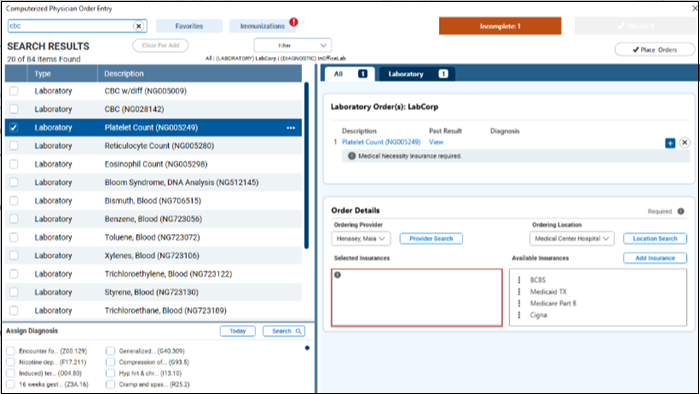This screenshot has height=394, width=700.
Task: Click the drag handle icon beside BCBS insurance
Action: pyautogui.click(x=519, y=280)
